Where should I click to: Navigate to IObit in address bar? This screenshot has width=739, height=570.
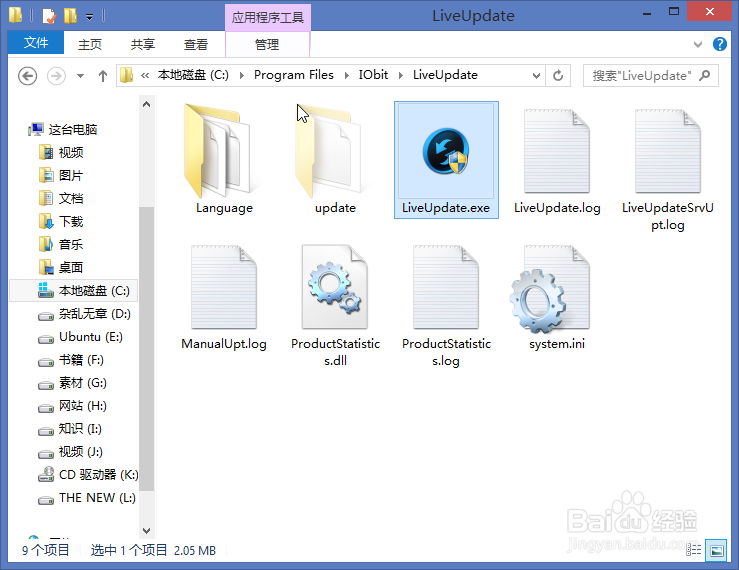point(373,75)
